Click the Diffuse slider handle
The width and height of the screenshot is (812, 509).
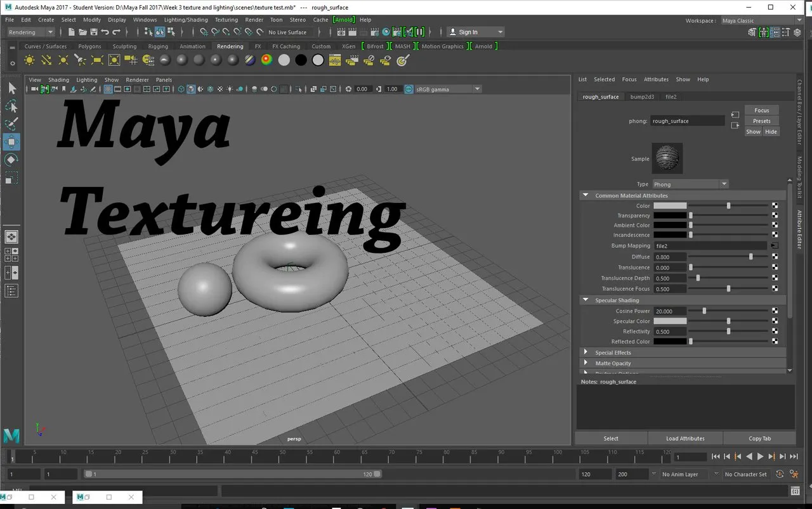tap(750, 257)
